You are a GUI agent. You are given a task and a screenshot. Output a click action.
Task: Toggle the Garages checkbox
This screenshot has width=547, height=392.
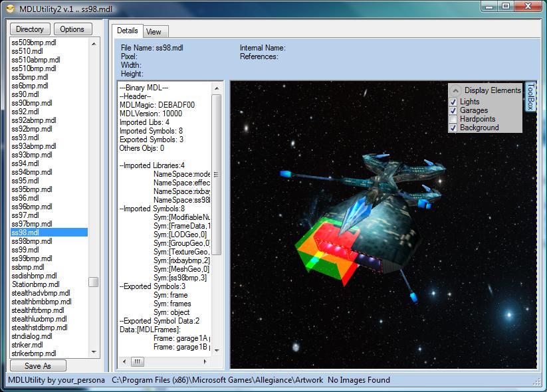pos(453,110)
